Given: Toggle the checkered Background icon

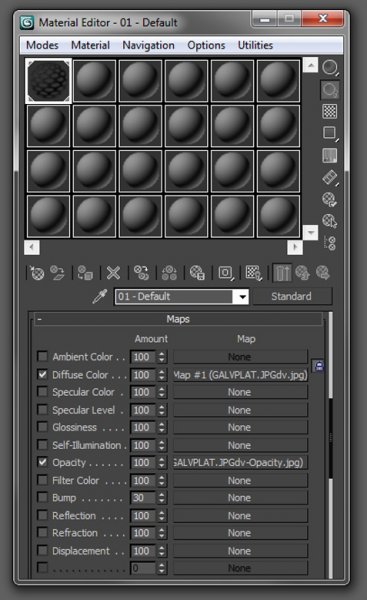Looking at the screenshot, I should [329, 111].
